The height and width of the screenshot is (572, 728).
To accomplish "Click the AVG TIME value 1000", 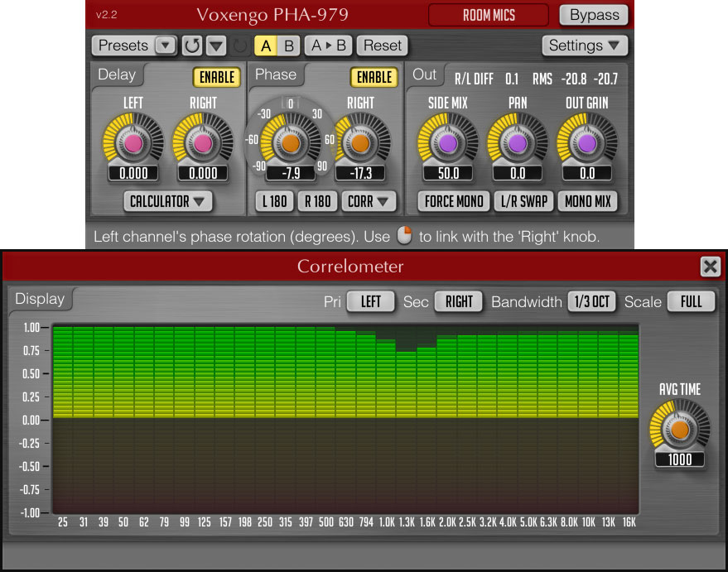I will (680, 459).
